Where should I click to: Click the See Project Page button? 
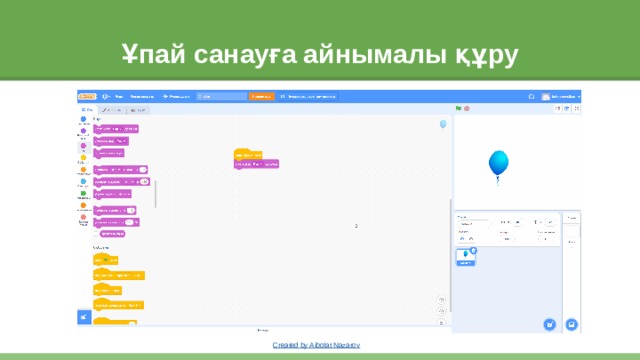tap(308, 96)
